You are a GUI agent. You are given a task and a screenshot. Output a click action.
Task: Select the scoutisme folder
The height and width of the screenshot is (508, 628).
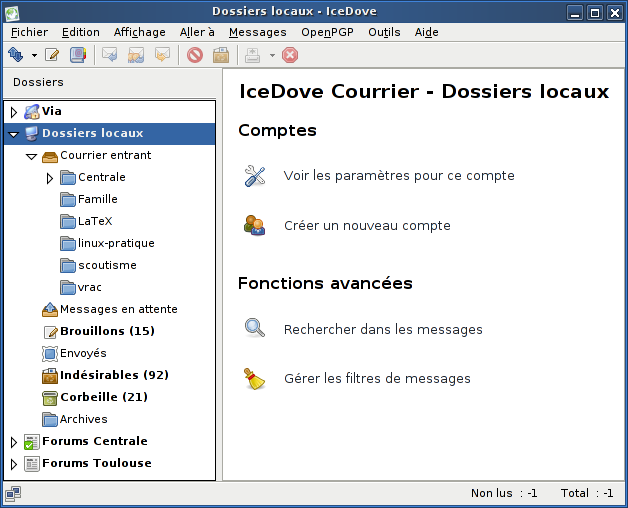99,265
